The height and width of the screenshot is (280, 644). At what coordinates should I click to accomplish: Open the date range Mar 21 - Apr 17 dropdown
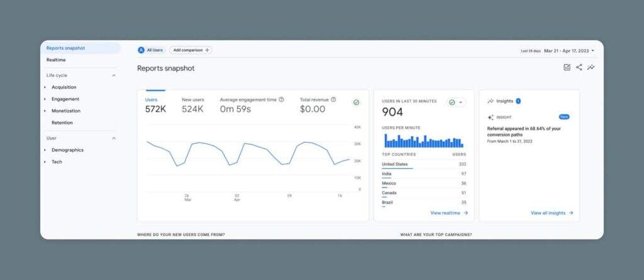(569, 50)
